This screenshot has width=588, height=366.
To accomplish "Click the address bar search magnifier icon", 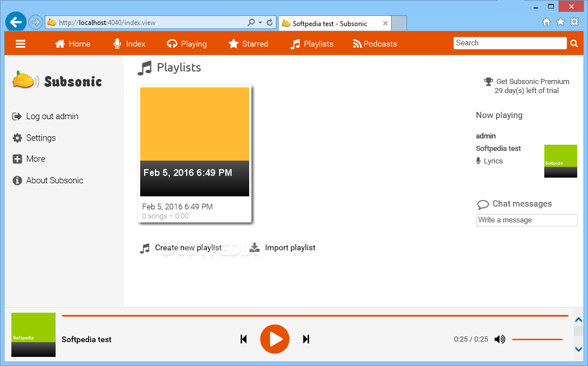I will 251,23.
